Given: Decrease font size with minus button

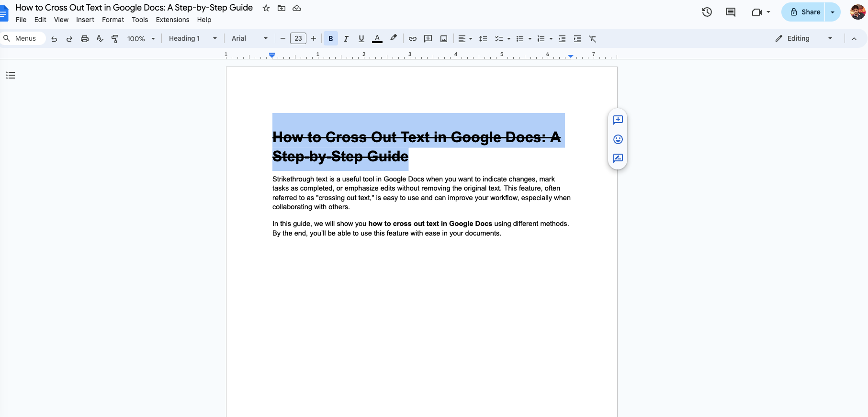Looking at the screenshot, I should (283, 39).
